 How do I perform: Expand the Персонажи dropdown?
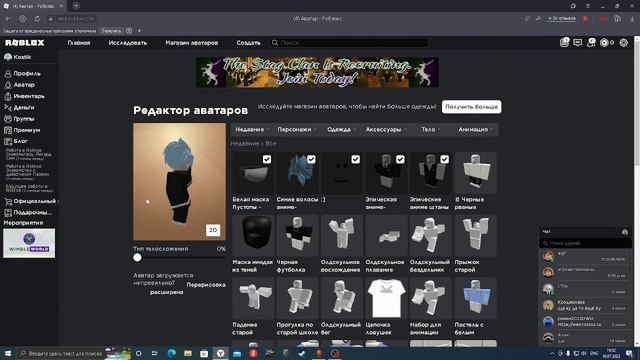click(297, 129)
